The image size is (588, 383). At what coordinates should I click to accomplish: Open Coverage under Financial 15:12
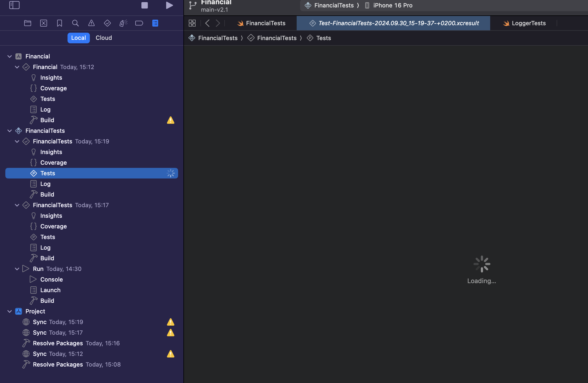tap(92, 88)
